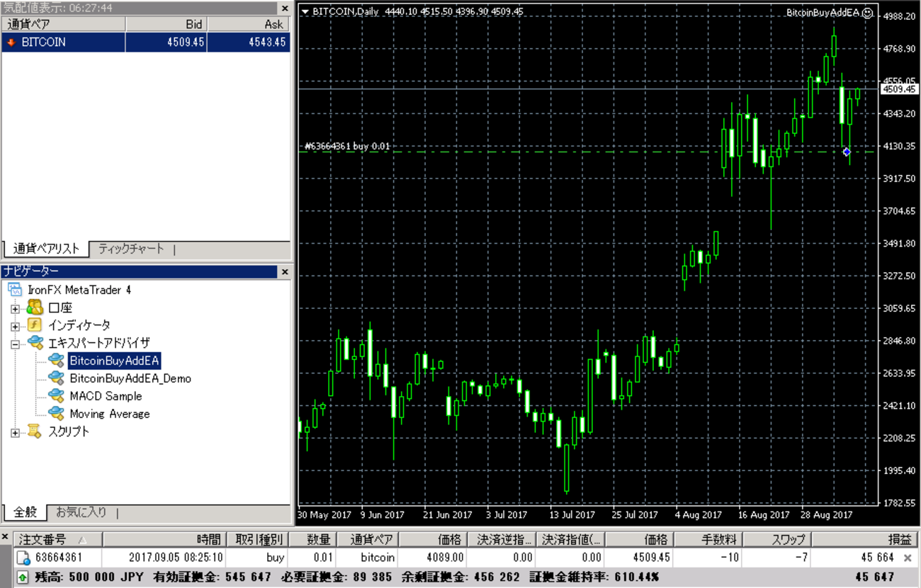The height and width of the screenshot is (588, 921).
Task: Click the IronFX MetaTrader 4 root icon
Action: point(14,290)
